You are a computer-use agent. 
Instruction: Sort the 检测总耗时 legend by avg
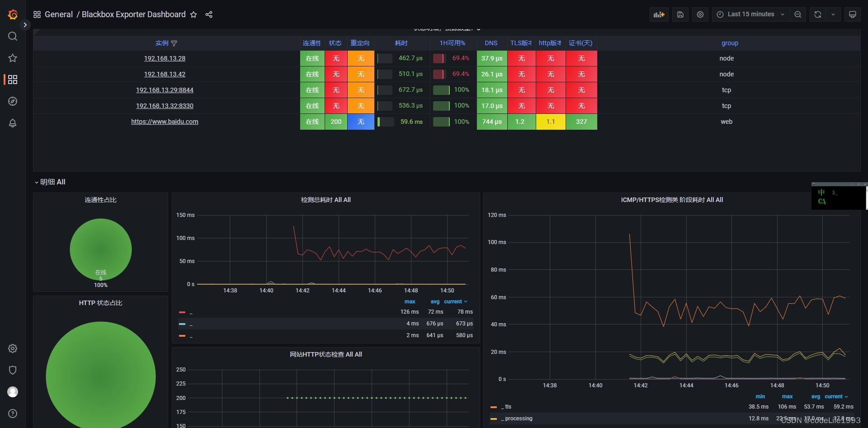tap(435, 301)
